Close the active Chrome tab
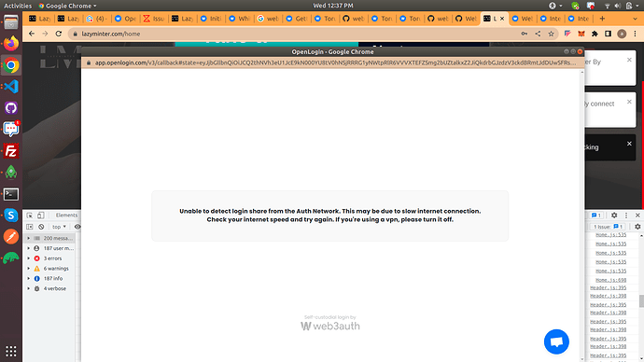Viewport: 644px width, 362px height. tap(502, 19)
